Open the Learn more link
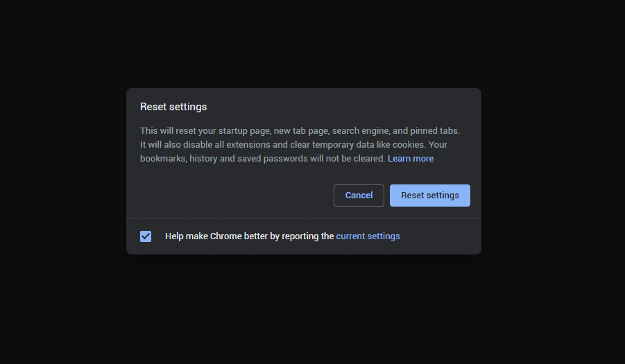Viewport: 625px width, 364px height. pos(411,159)
